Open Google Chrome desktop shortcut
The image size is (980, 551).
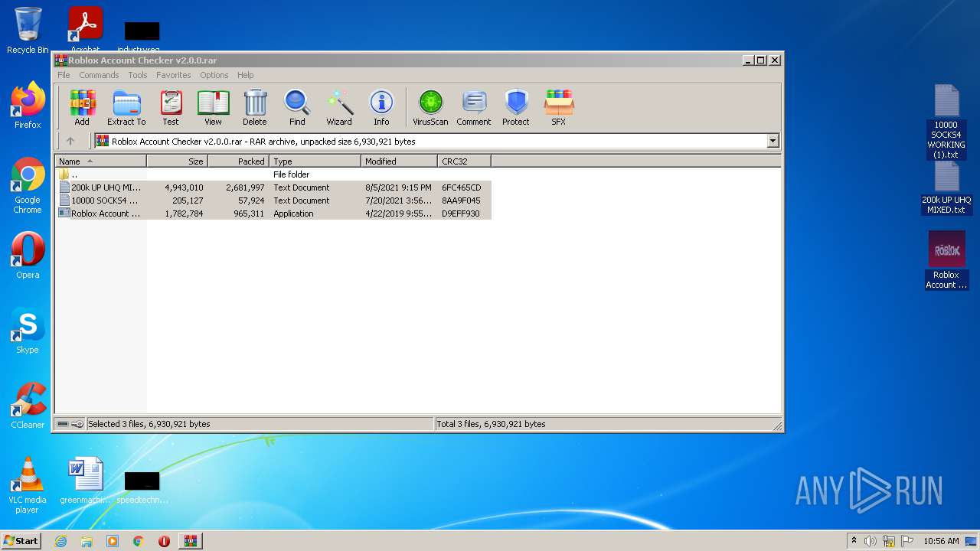coord(28,186)
